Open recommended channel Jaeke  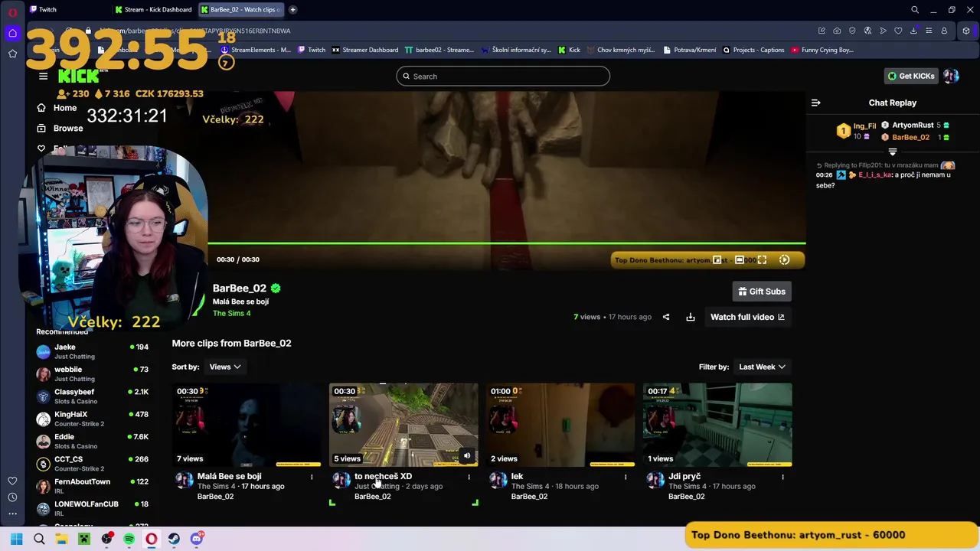[x=92, y=352]
